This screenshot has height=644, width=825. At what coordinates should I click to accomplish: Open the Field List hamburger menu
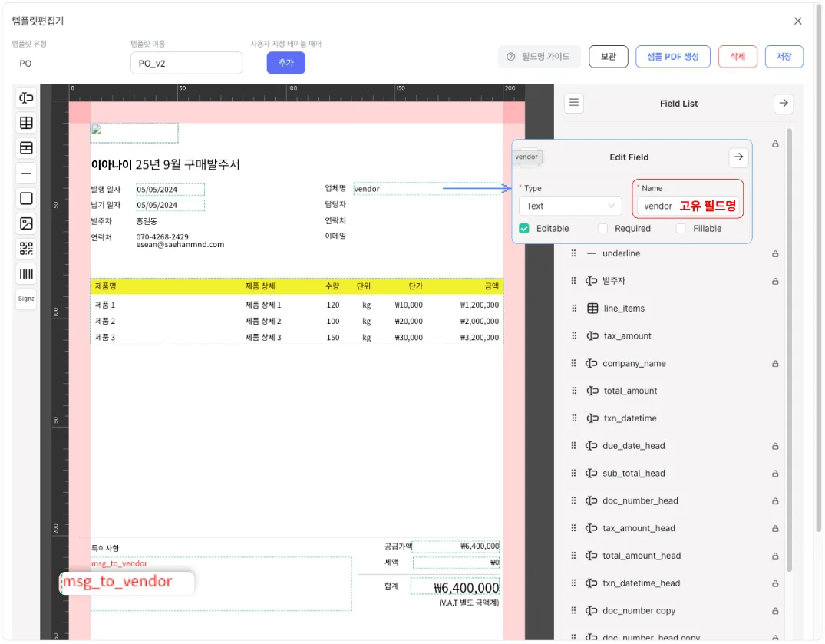pos(575,104)
